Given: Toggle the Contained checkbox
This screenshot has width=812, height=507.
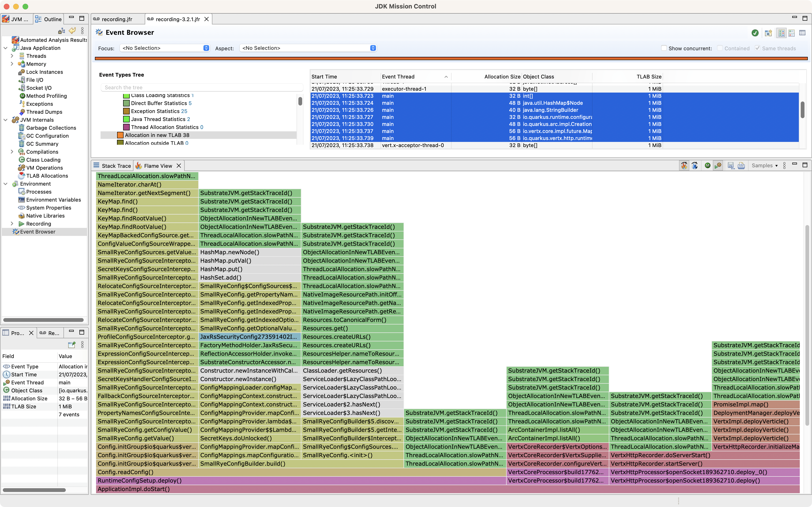Looking at the screenshot, I should [x=720, y=48].
